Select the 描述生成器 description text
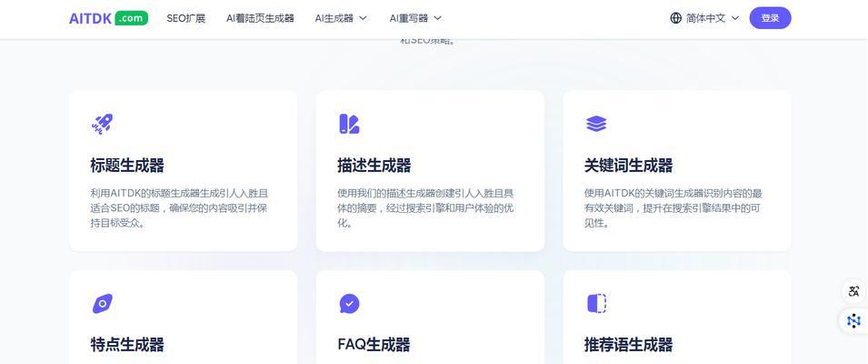The width and height of the screenshot is (868, 364). pos(425,208)
